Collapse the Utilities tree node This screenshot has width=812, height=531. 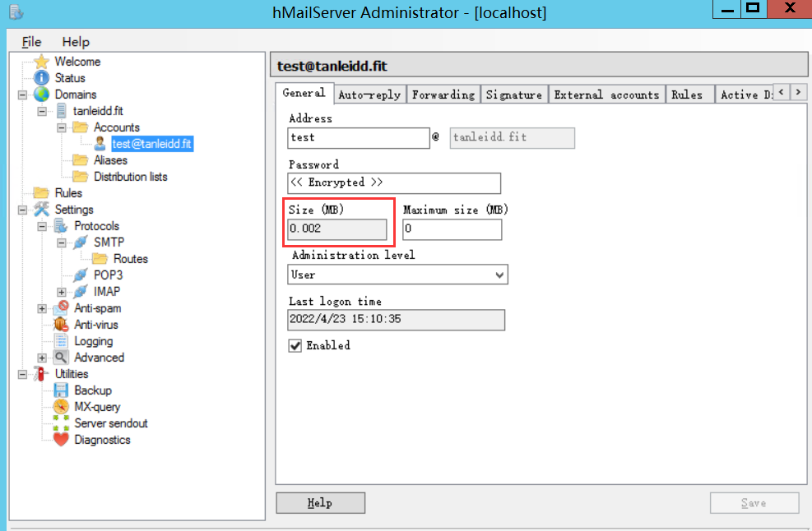(x=22, y=374)
